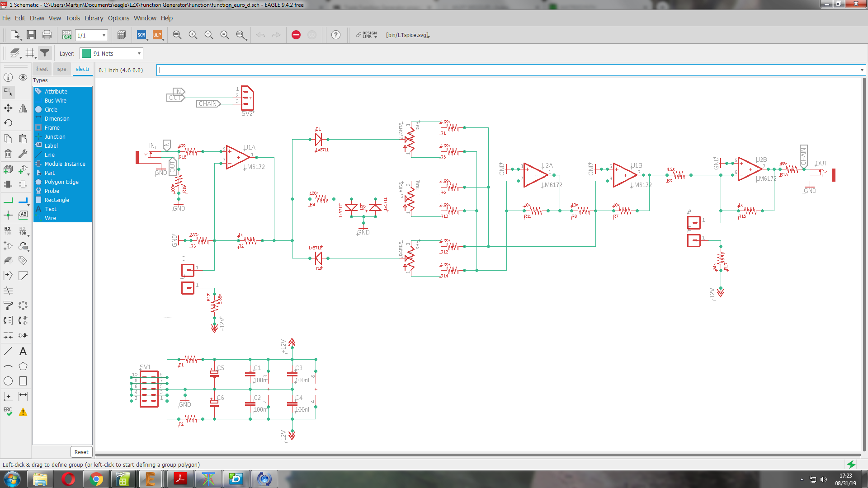
Task: Run the ERC check
Action: [8, 411]
